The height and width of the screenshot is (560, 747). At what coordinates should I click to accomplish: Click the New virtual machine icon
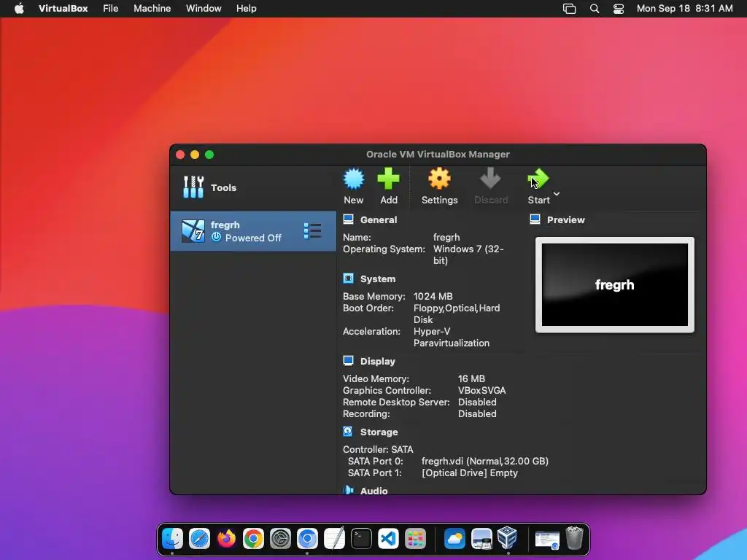coord(354,179)
